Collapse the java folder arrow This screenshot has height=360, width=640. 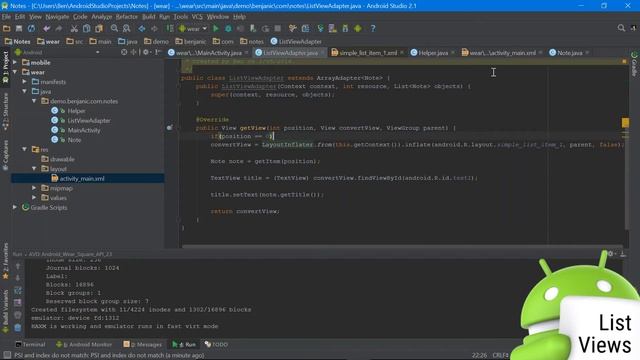[25, 91]
